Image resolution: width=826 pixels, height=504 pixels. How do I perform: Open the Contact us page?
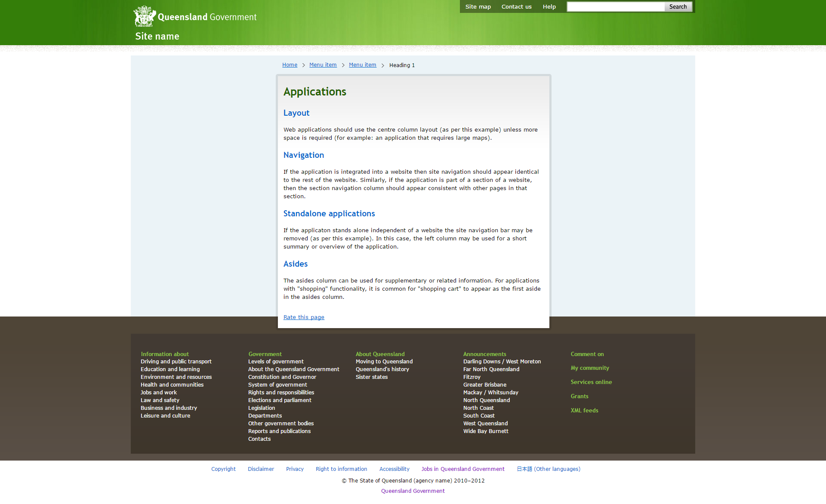[516, 6]
